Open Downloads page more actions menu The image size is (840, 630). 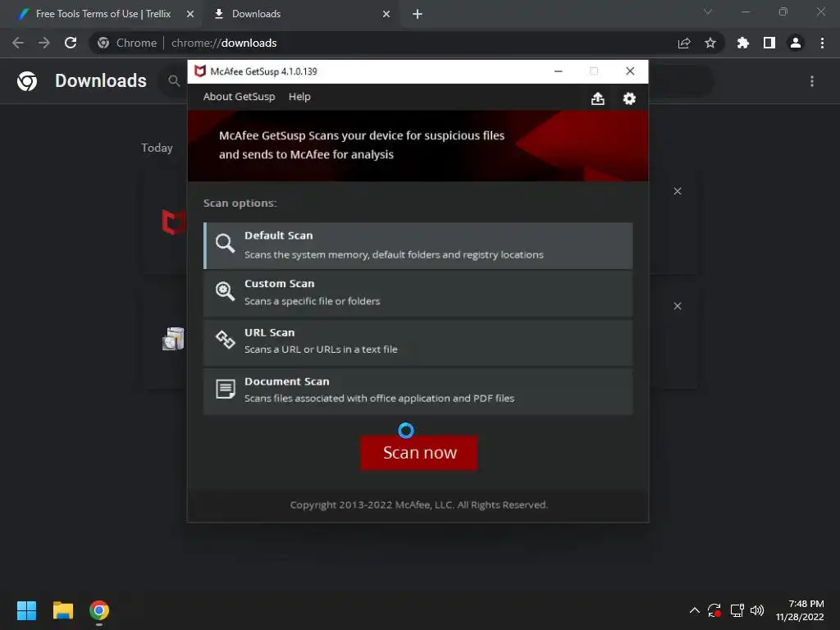click(x=812, y=81)
